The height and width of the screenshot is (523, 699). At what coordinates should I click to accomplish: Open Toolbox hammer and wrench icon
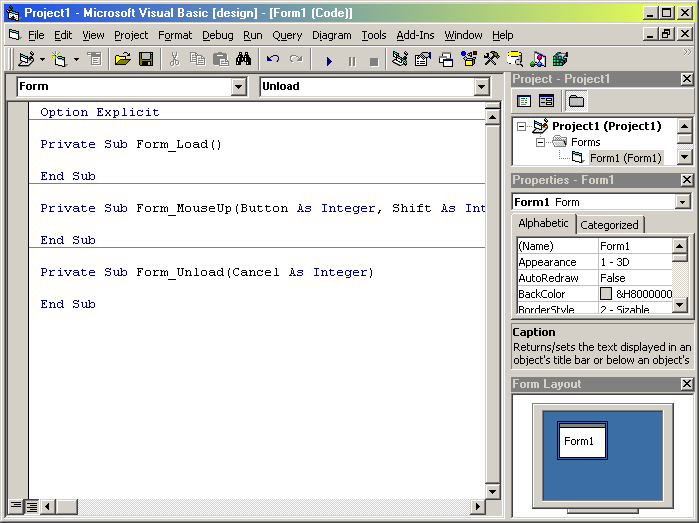tap(492, 59)
